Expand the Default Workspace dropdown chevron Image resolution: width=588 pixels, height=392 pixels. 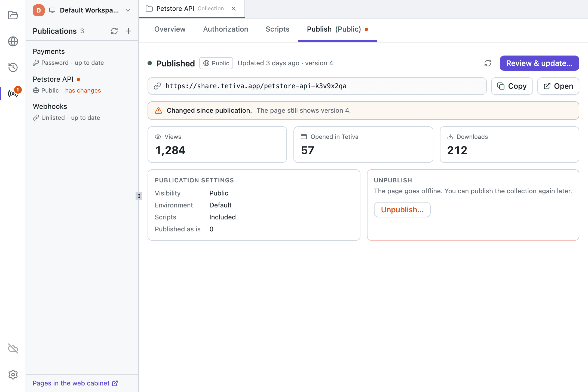(x=128, y=10)
